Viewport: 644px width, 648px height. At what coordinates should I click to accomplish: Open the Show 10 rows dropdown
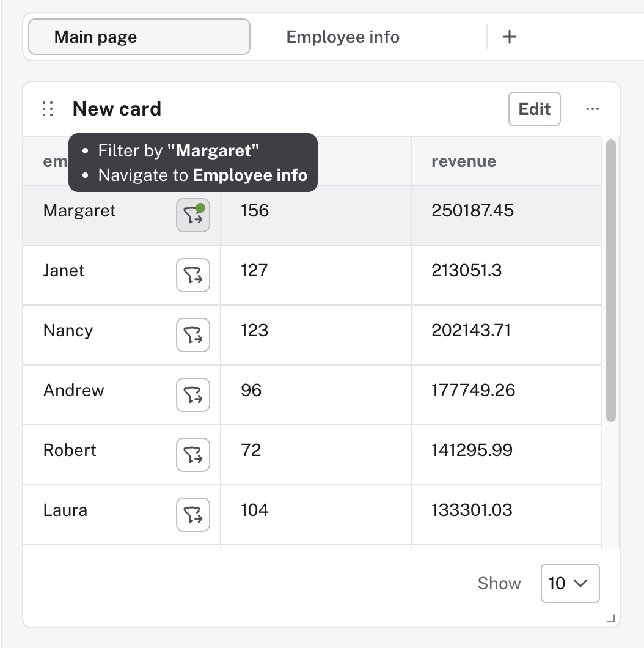pyautogui.click(x=569, y=583)
